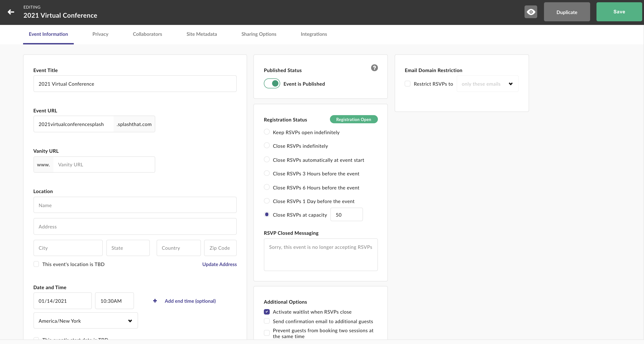The height and width of the screenshot is (344, 644).
Task: Select Keep RSVPs open indefinitely
Action: 267,132
